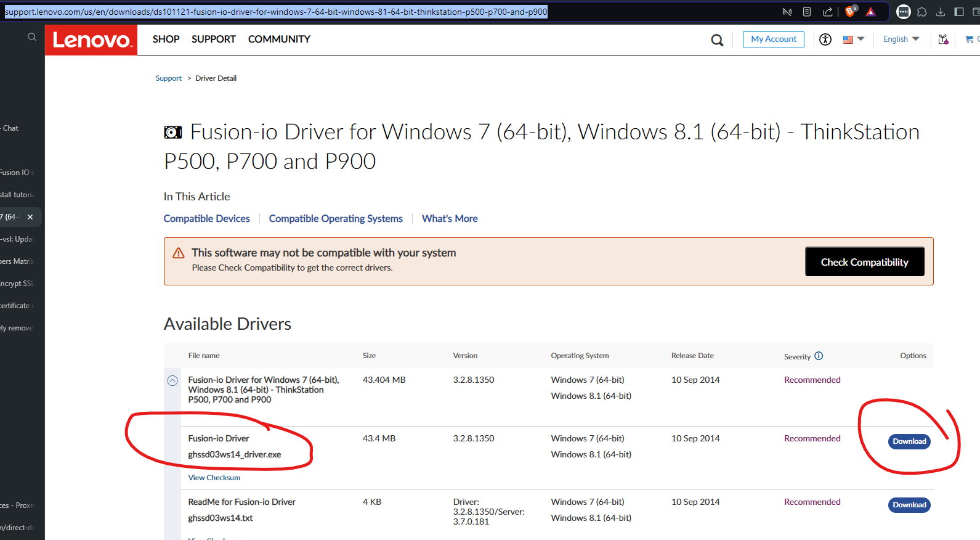Open the rewards gift icon

943,39
